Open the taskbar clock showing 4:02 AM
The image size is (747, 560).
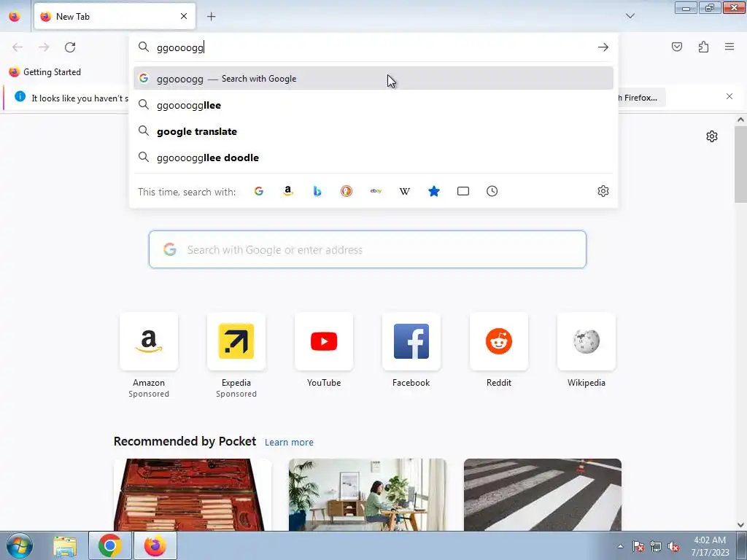point(710,546)
